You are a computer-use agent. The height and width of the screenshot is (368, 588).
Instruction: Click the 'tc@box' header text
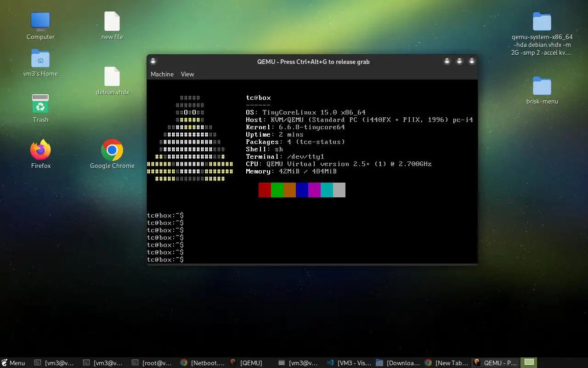[x=258, y=98]
